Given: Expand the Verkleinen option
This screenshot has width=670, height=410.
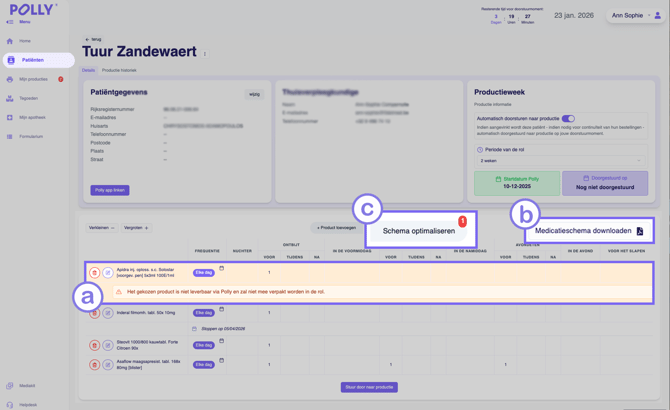Looking at the screenshot, I should coord(101,228).
